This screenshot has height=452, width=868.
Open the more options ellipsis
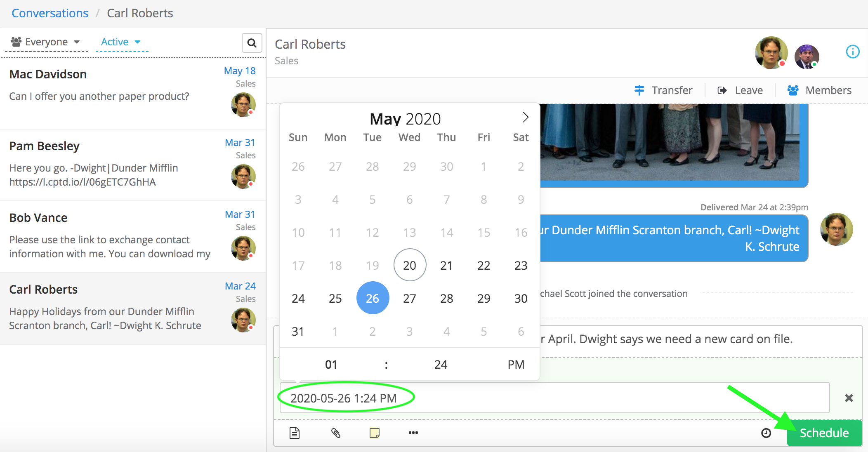click(x=413, y=433)
